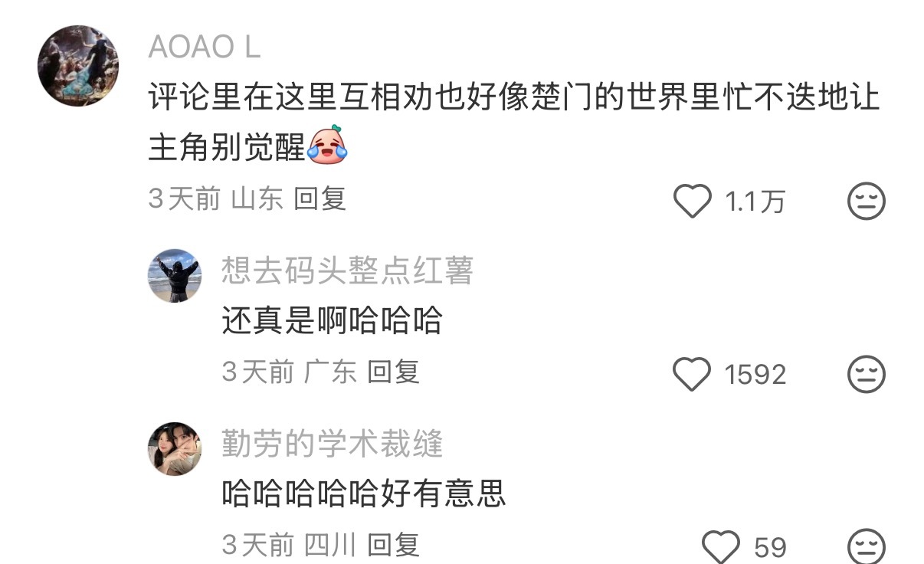
Task: Reply to the 山东 comment via 回复
Action: click(320, 199)
